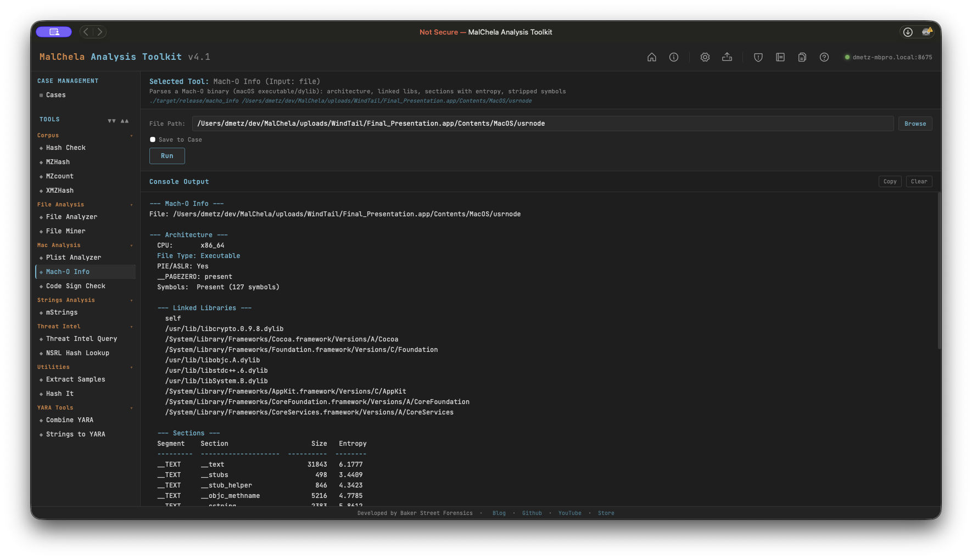Open the Blog footer link
Screen dimensions: 972x560
coord(499,513)
